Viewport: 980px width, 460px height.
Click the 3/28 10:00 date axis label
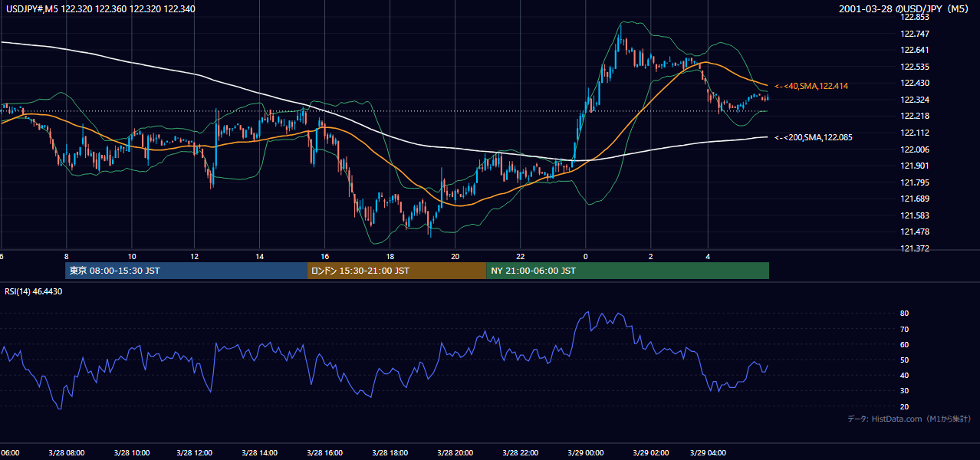[131, 453]
